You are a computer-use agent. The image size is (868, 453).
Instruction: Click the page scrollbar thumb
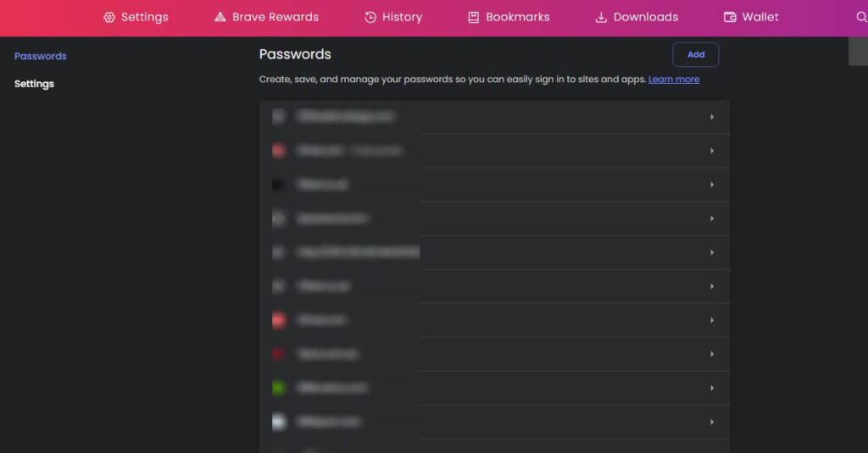tap(858, 52)
